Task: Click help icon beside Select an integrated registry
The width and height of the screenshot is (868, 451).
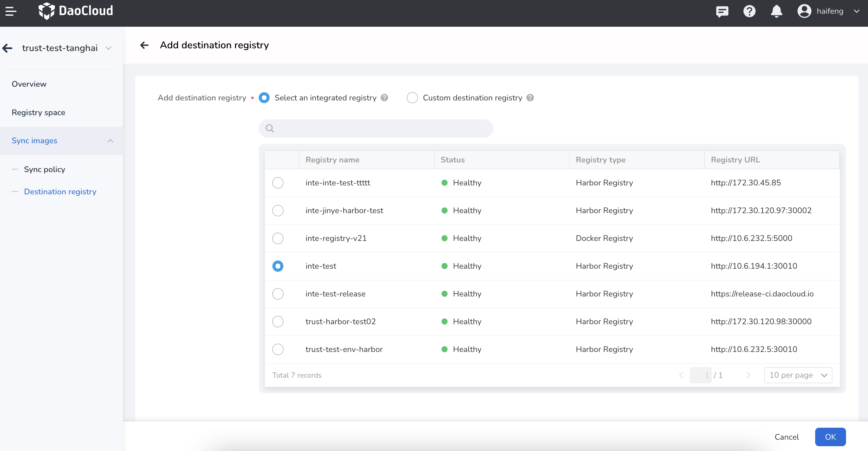Action: (384, 98)
